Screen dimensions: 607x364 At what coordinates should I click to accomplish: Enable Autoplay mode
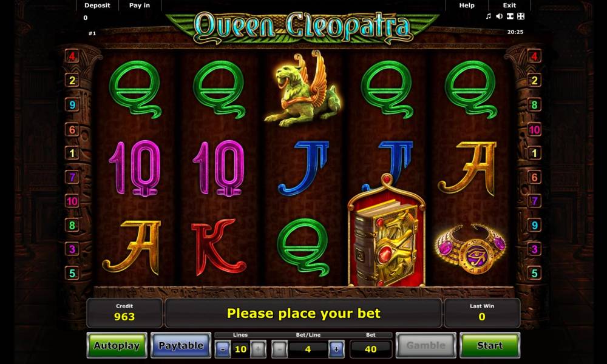pos(117,345)
